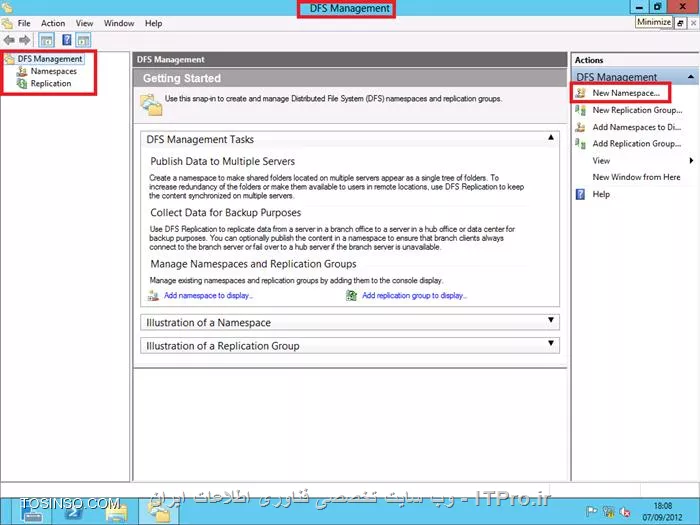Open the View menu in the menu bar
Viewport: 700px width, 525px height.
84,23
